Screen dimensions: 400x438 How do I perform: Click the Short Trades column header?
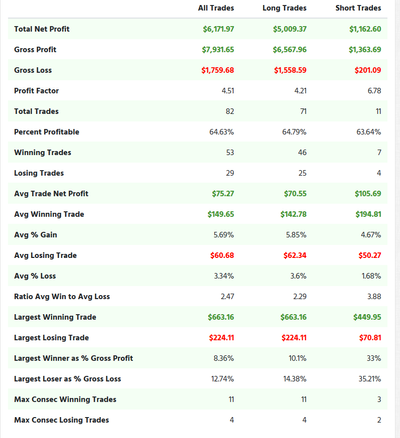tap(358, 8)
